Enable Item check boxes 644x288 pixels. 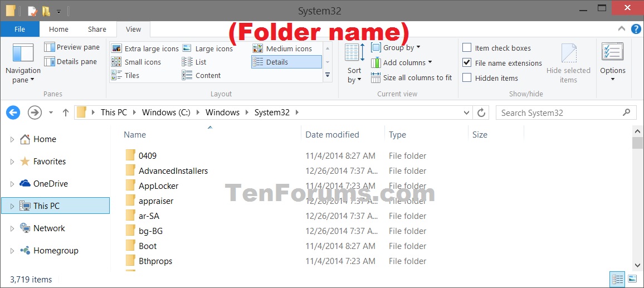tap(467, 48)
